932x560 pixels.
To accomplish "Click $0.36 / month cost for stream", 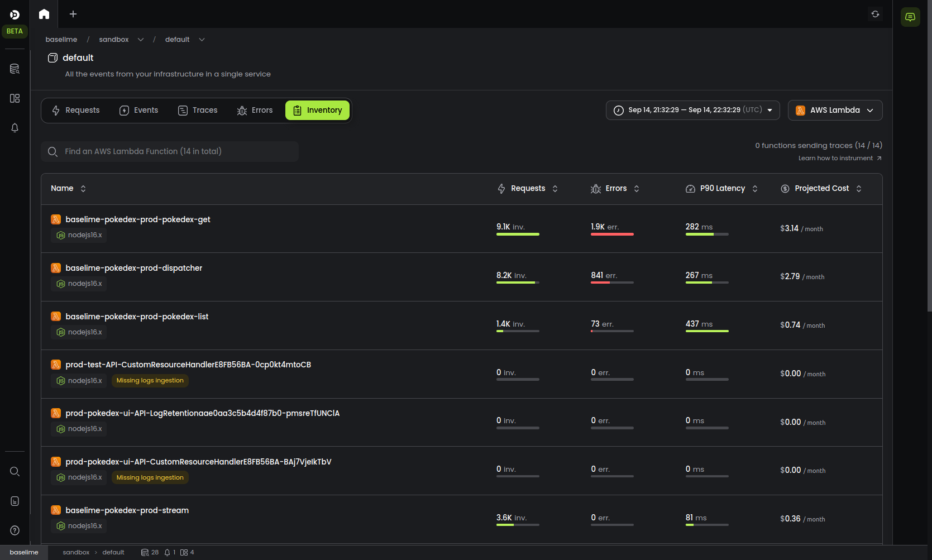I will 802,519.
